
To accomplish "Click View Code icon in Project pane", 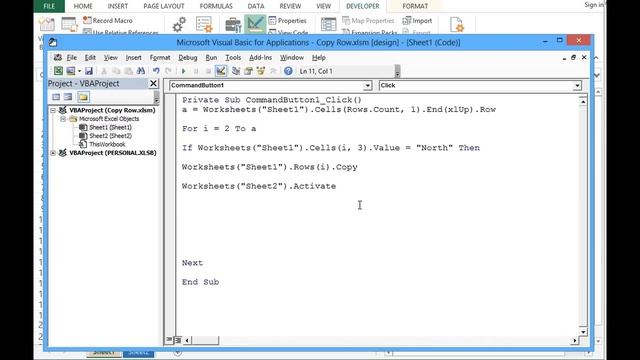I will pos(56,97).
